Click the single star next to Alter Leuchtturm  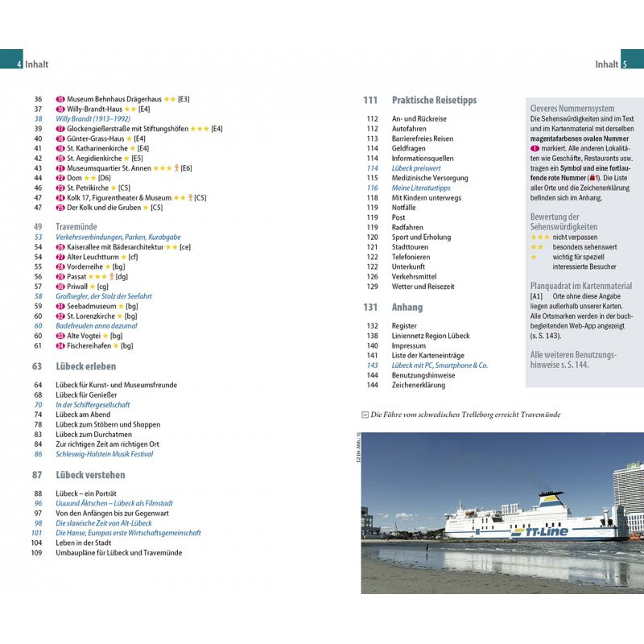123,257
